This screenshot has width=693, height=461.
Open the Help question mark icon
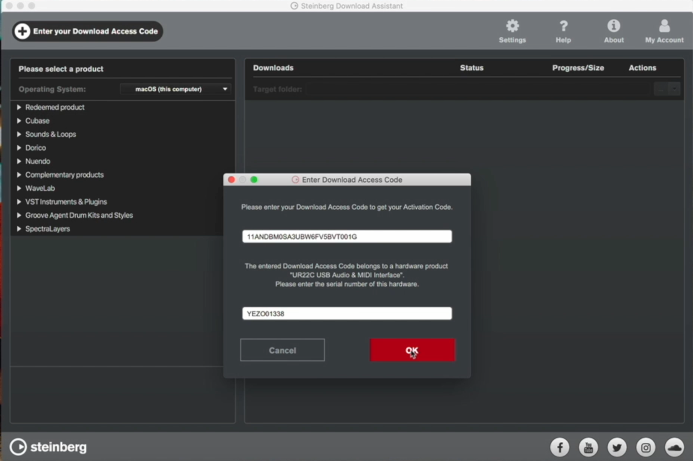pyautogui.click(x=563, y=26)
